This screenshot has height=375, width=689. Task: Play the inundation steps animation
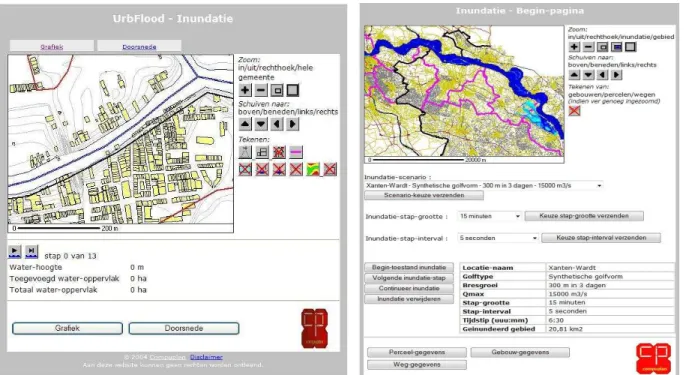click(x=15, y=251)
